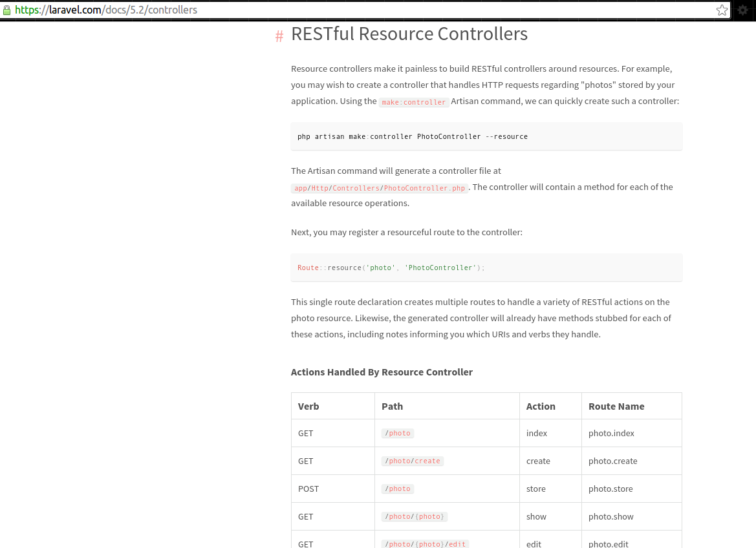Image resolution: width=756 pixels, height=548 pixels.
Task: Click the php artisan make:controller code block
Action: [486, 136]
